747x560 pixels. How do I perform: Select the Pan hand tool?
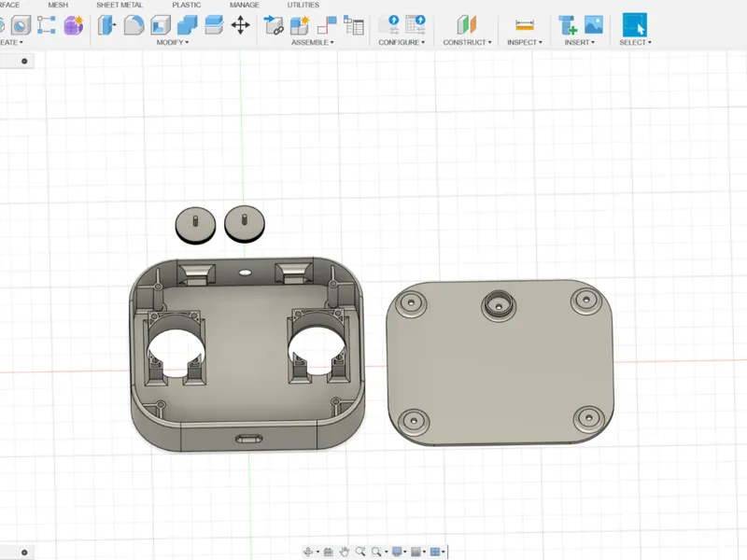[x=345, y=552]
